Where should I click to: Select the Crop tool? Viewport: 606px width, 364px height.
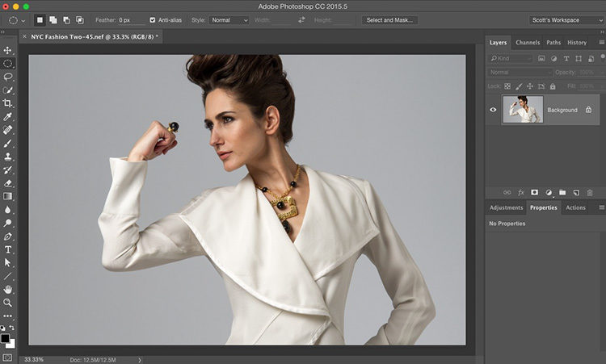point(7,103)
